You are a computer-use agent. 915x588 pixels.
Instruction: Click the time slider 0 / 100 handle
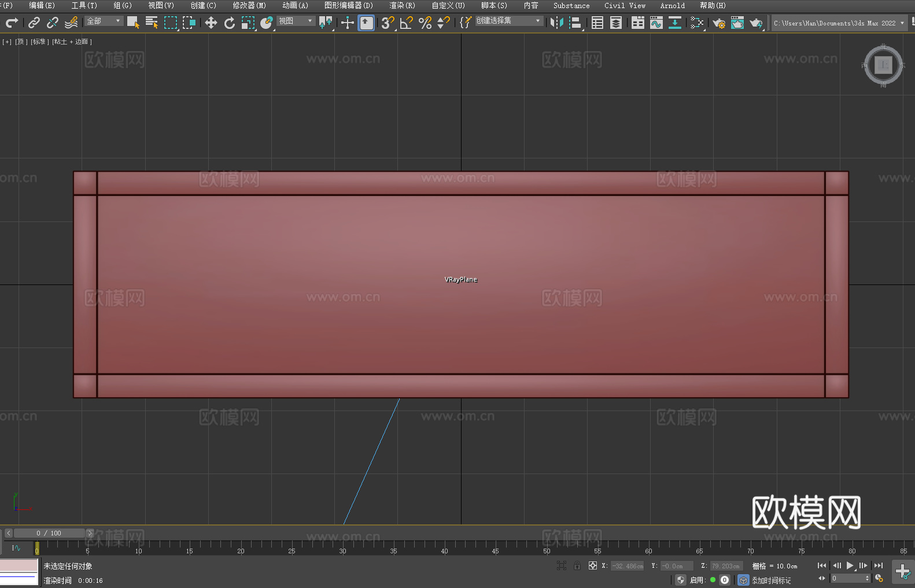49,533
